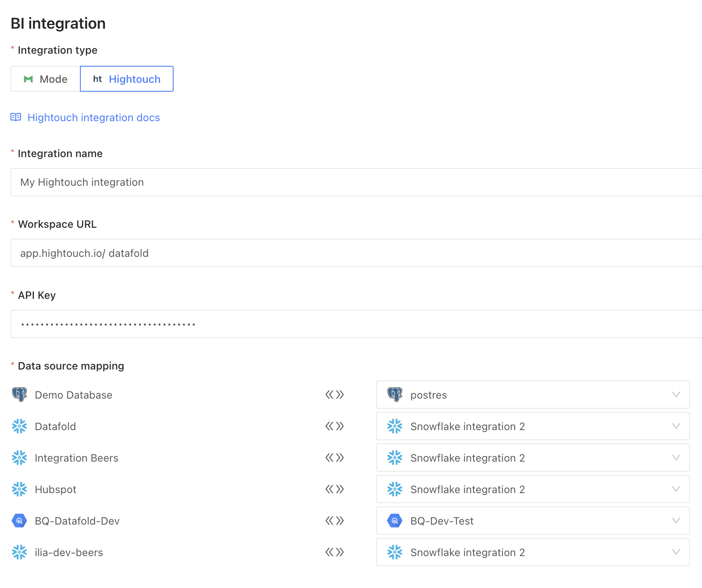702x588 pixels.
Task: Click mapping arrows icon for ilia-dev-beers
Action: 335,552
